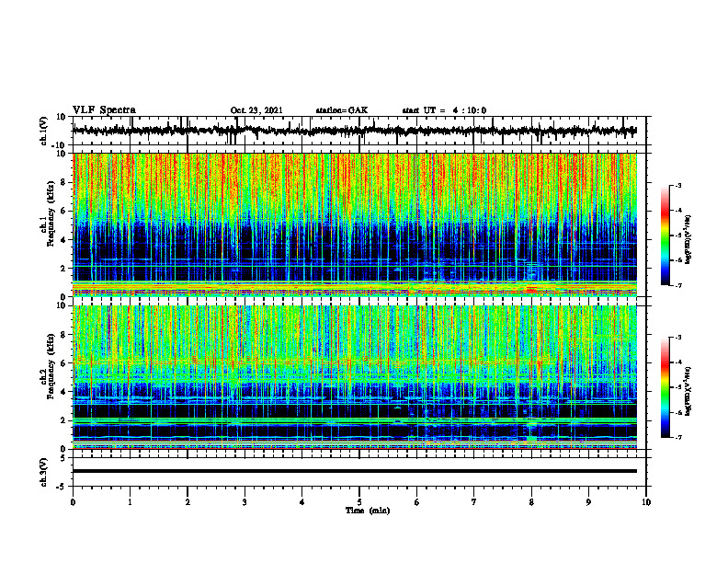Click time axis tick label "7"
Screen dimensions: 728x563
(474, 502)
